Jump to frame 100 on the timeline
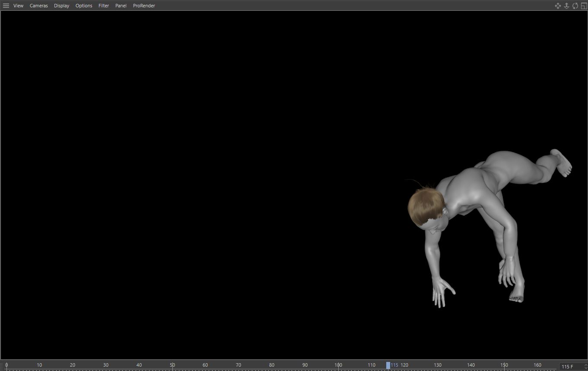Image resolution: width=588 pixels, height=371 pixels. pyautogui.click(x=338, y=365)
